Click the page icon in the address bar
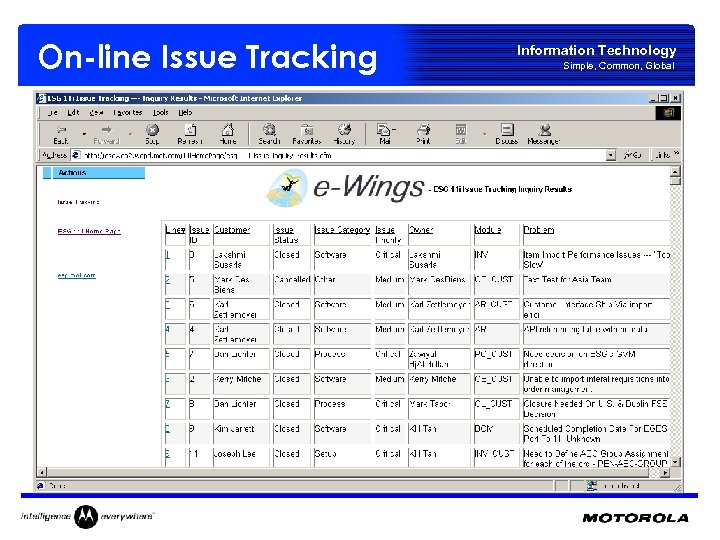 [x=76, y=155]
